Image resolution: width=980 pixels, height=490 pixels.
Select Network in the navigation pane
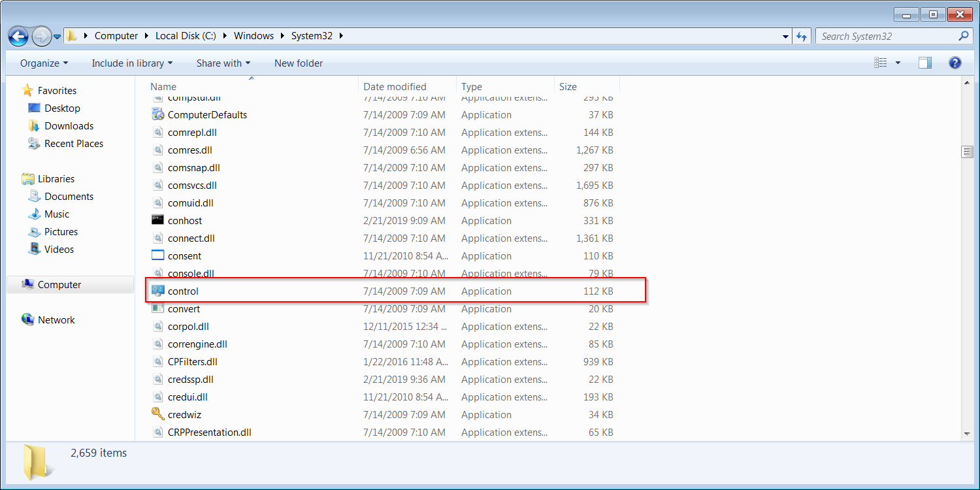click(56, 320)
